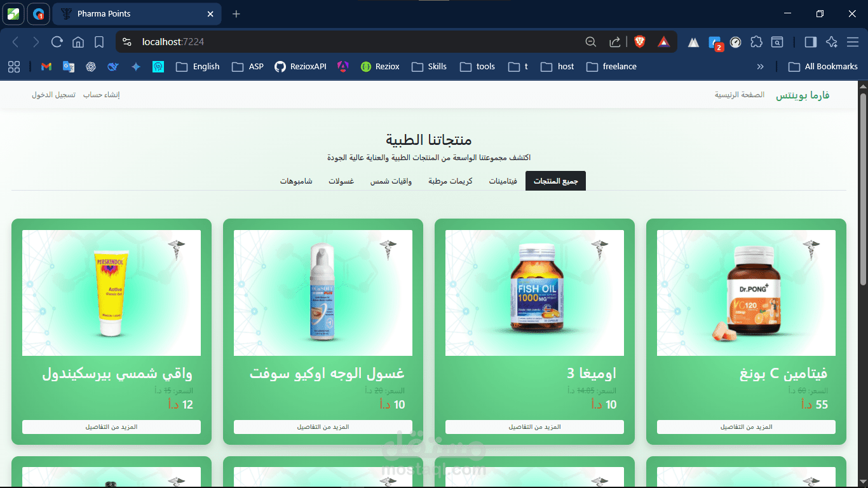Close the Pharma Points tab
The image size is (868, 488).
tap(210, 14)
